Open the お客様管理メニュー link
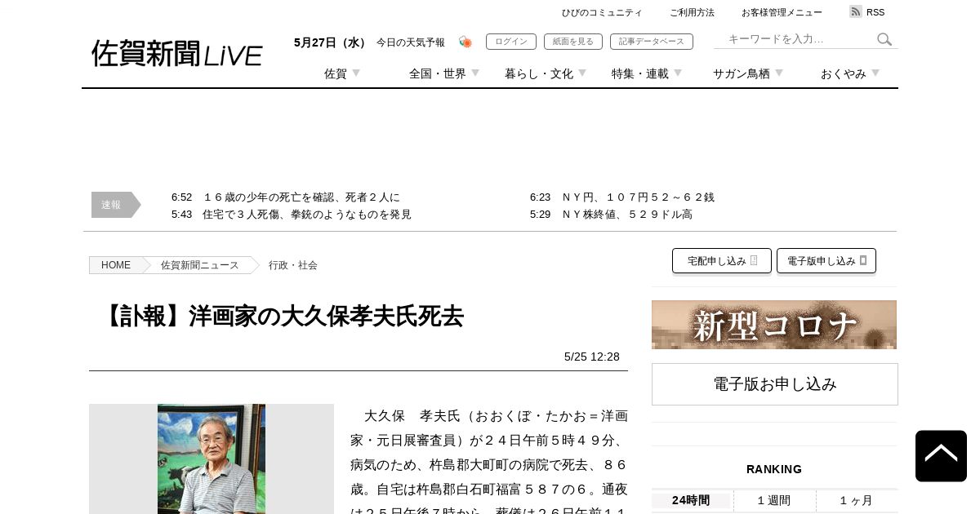Image resolution: width=980 pixels, height=514 pixels. (x=782, y=12)
